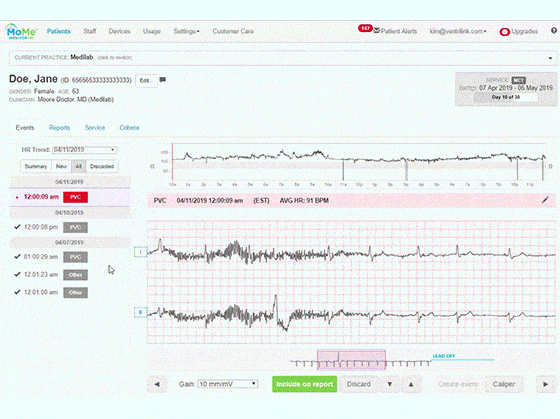Click Include on report button
The width and height of the screenshot is (560, 419).
304,384
